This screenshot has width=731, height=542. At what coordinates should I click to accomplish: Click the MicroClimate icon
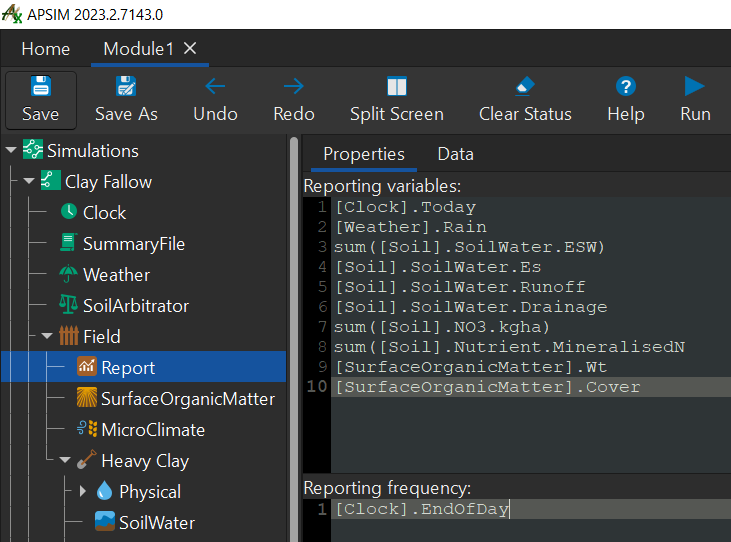click(x=87, y=428)
